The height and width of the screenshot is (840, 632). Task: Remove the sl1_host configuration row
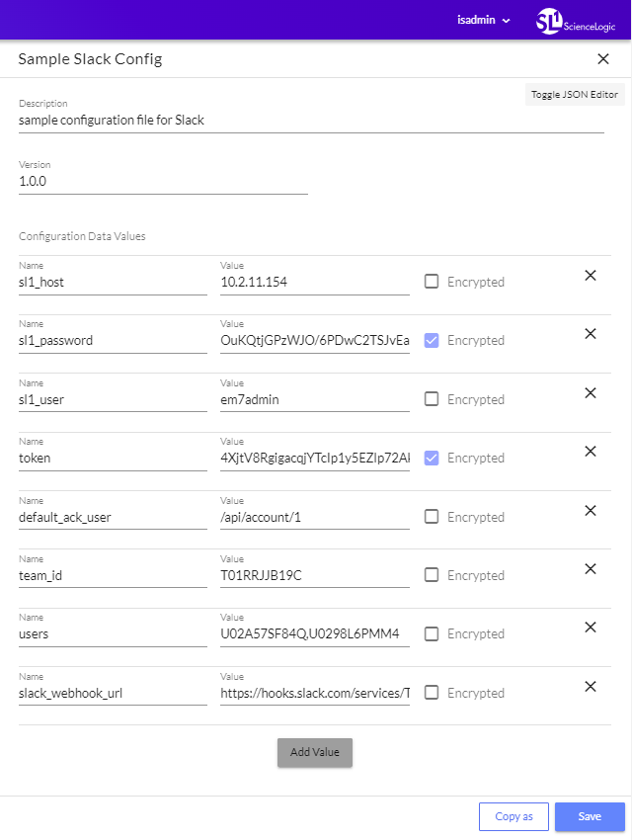click(590, 275)
